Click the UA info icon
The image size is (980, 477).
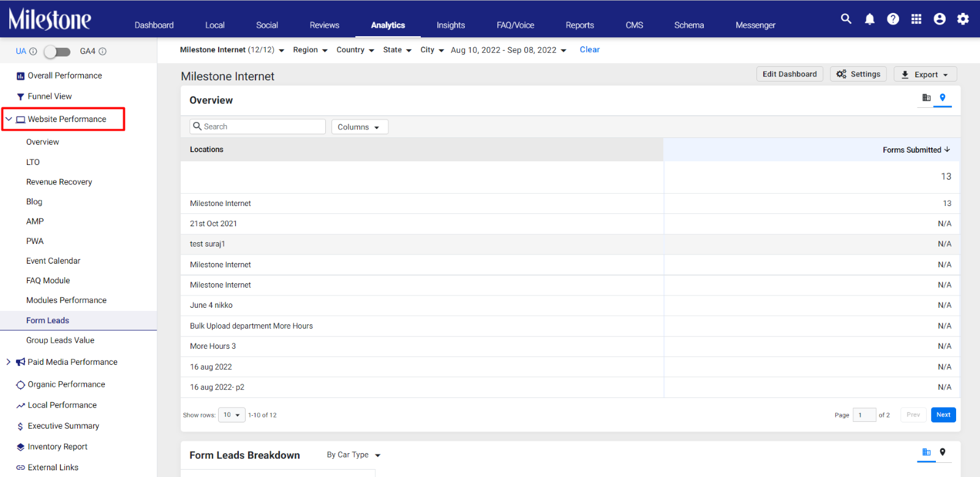click(x=33, y=52)
